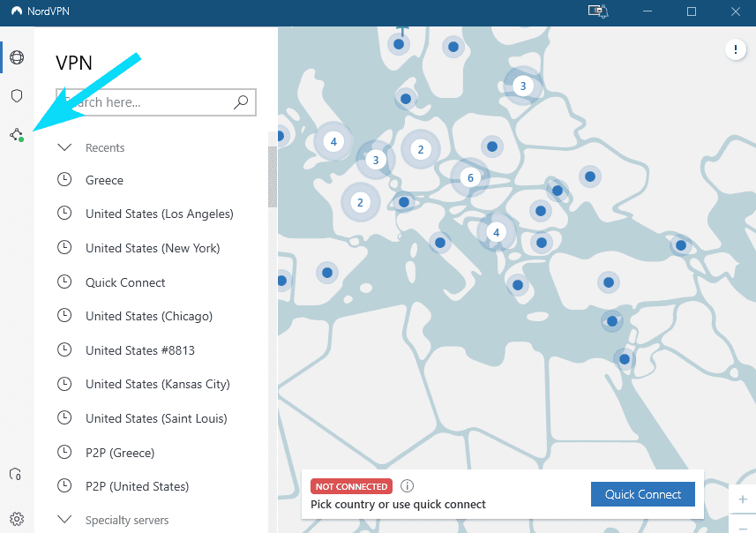Select United States (Chicago)
Viewport: 756px width, 533px height.
click(149, 316)
